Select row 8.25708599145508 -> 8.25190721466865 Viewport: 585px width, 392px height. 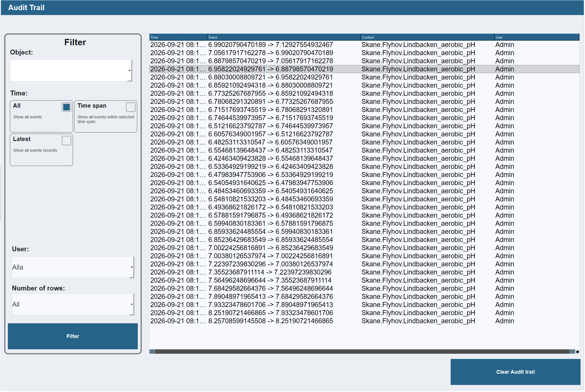pos(364,321)
